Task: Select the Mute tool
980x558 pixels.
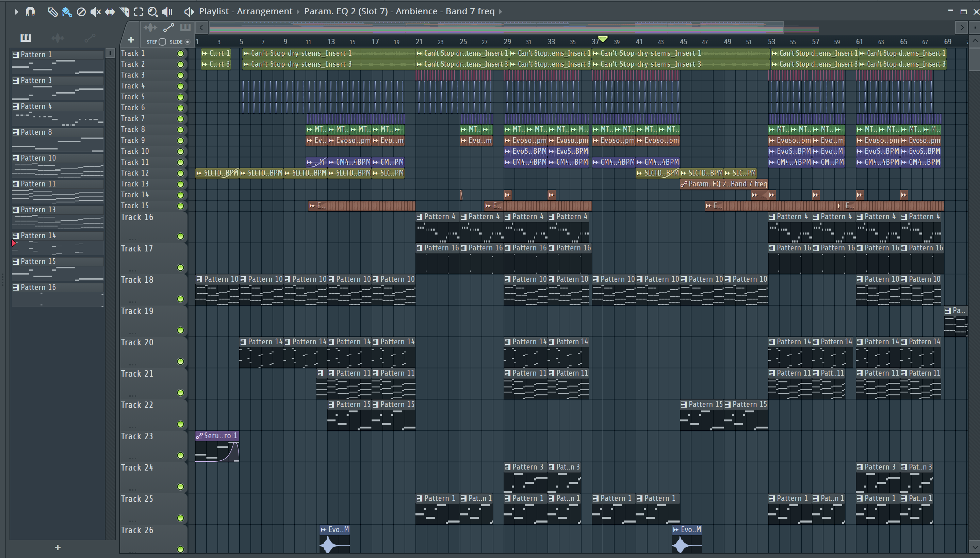Action: pyautogui.click(x=95, y=12)
